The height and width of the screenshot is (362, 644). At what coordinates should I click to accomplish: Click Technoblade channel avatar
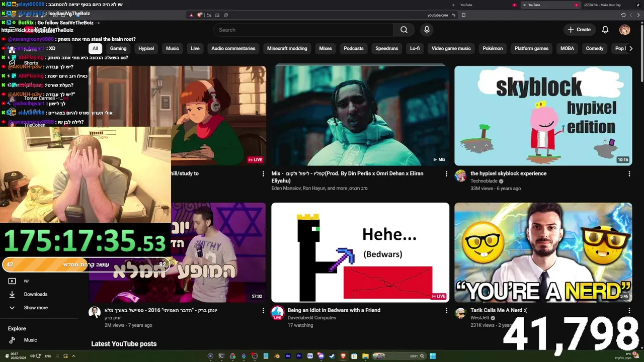point(460,176)
